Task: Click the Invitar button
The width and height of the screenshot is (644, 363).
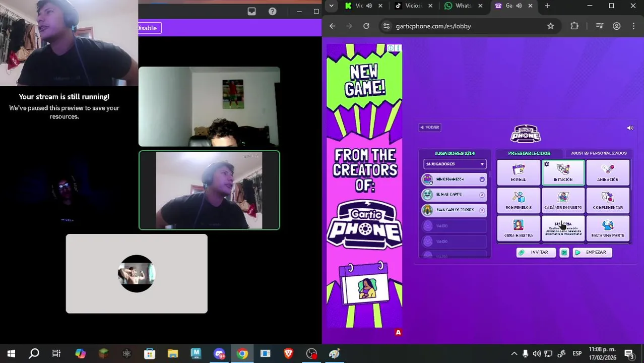Action: [535, 252]
